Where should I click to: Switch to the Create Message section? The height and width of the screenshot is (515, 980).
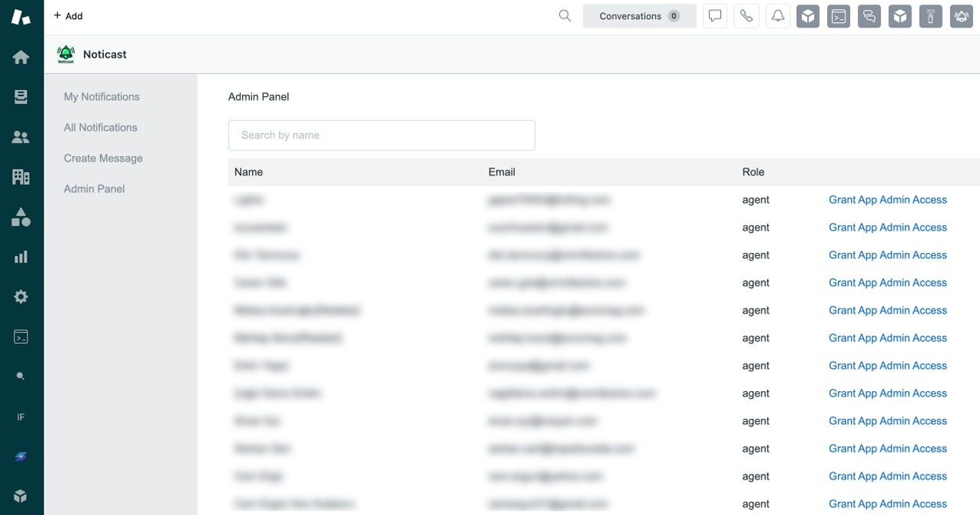(102, 158)
